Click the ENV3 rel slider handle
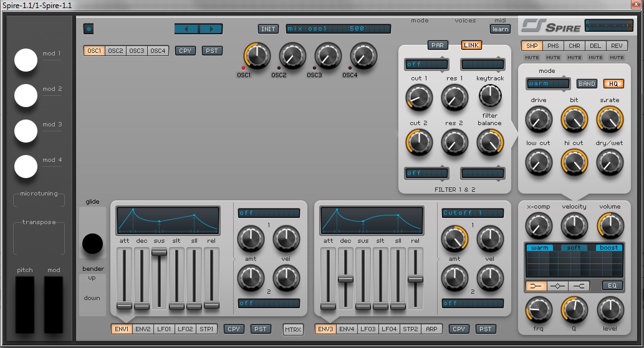This screenshot has height=348, width=644. coord(415,279)
